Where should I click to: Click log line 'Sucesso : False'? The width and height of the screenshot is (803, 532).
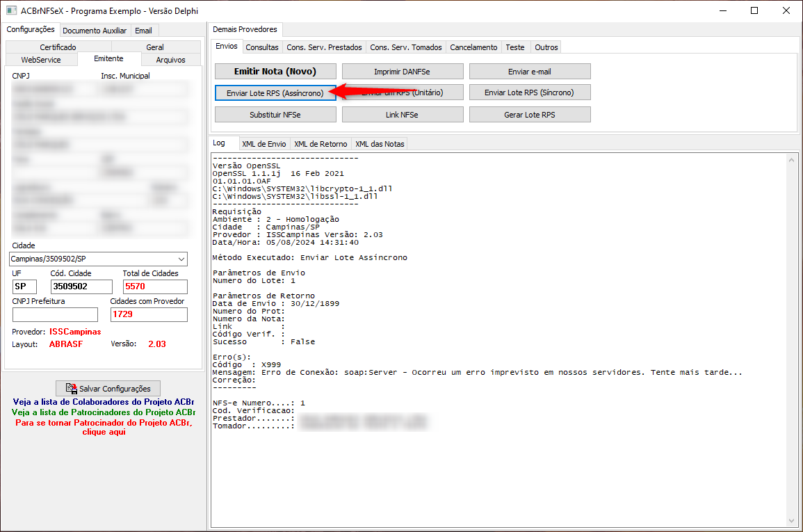point(263,341)
